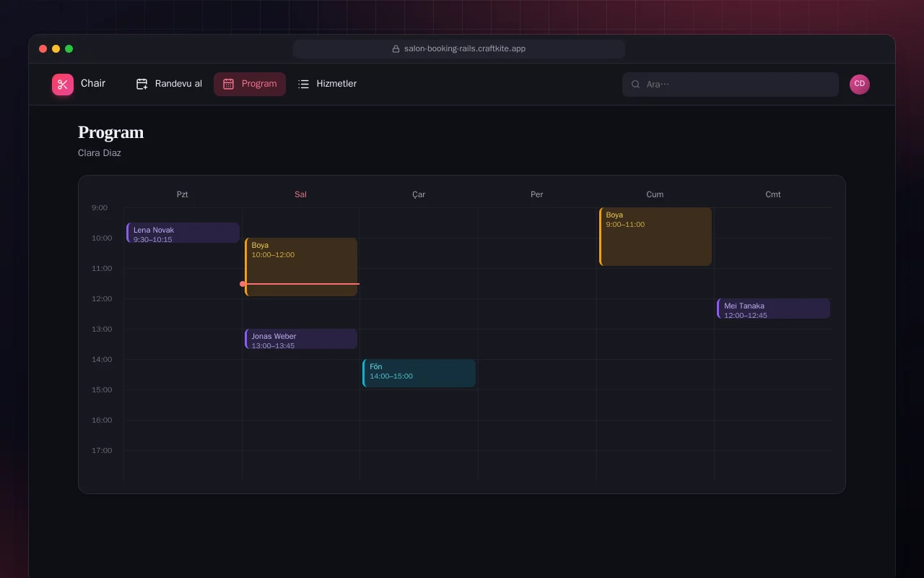The height and width of the screenshot is (578, 924).
Task: Open Friday's Boya 9:00–11:00 appointment
Action: (x=655, y=236)
